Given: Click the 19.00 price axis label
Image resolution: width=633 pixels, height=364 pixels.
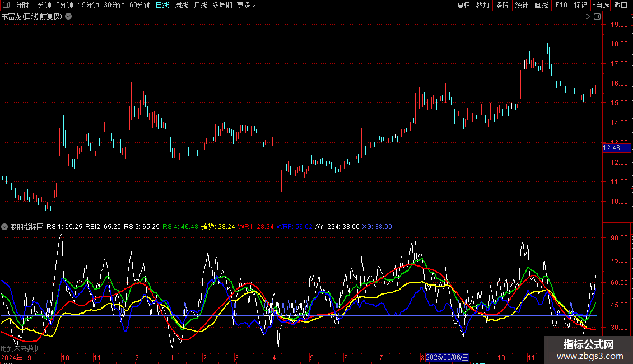Looking at the screenshot, I should pos(619,25).
